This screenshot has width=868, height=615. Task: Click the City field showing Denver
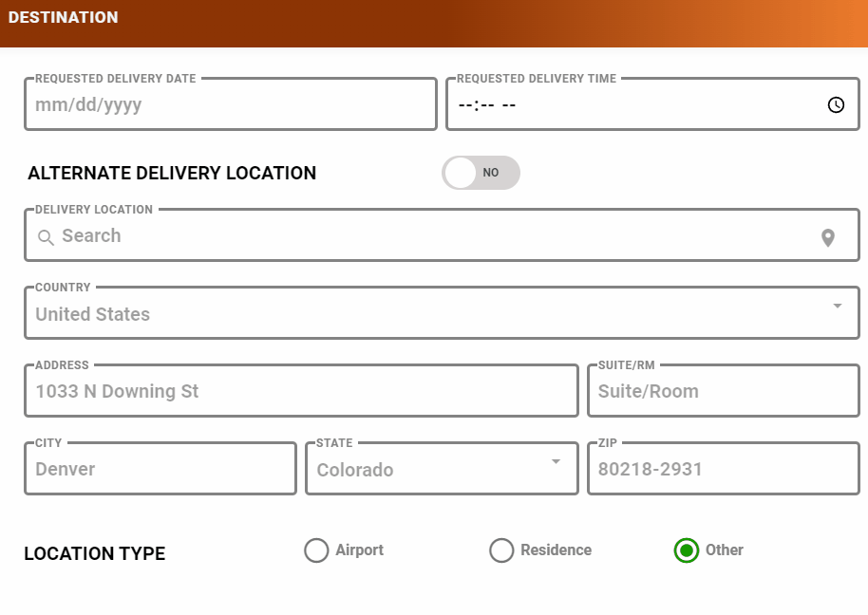(x=160, y=469)
